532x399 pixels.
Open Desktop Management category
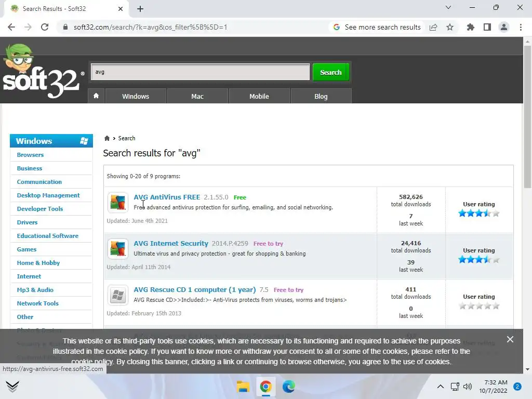tap(48, 195)
